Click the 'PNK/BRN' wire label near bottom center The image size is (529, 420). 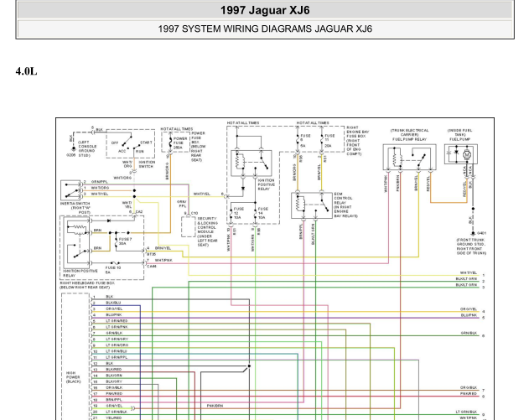pos(215,406)
